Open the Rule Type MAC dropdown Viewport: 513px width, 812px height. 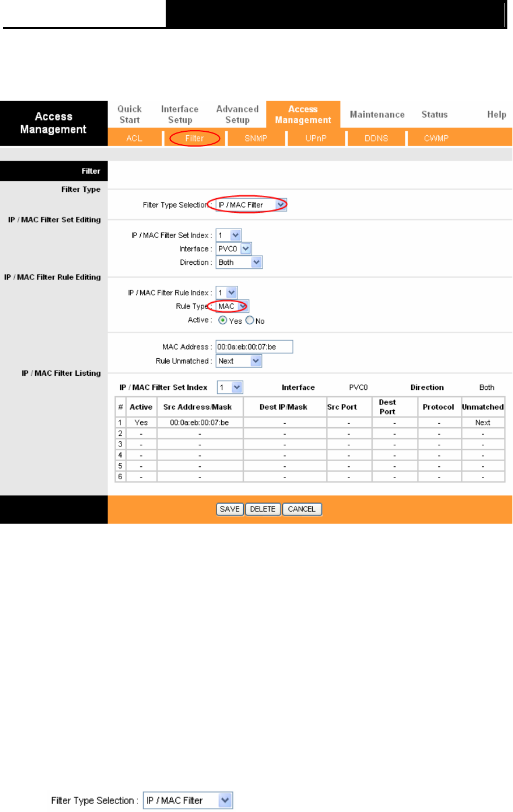[x=232, y=306]
